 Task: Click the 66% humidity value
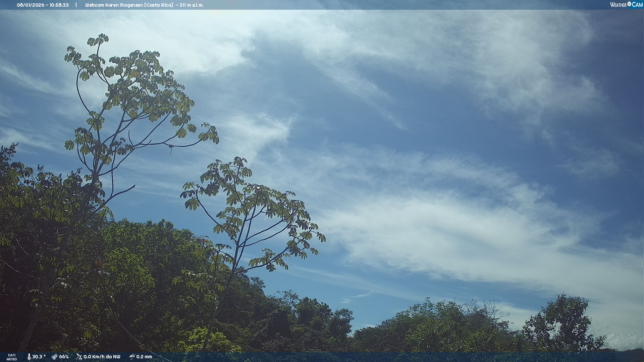click(64, 357)
